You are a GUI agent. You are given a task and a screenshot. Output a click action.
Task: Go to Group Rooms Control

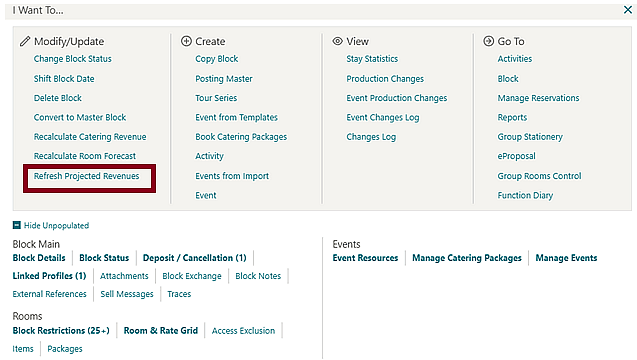pyautogui.click(x=540, y=176)
